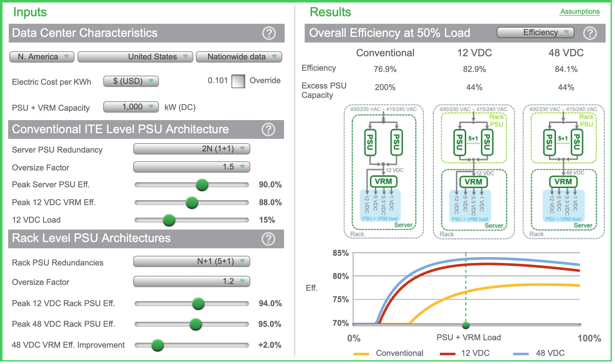Image resolution: width=615 pixels, height=364 pixels.
Task: Open Server PSU Redundancy 2N (1+1) dropdown
Action: point(191,149)
